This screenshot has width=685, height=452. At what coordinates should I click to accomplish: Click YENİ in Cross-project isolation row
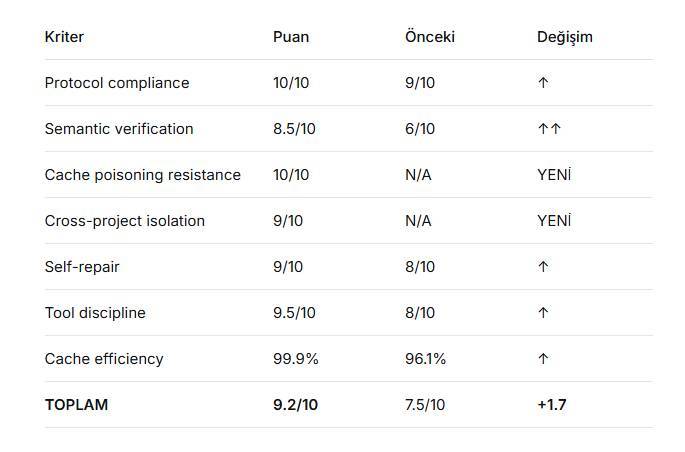[554, 221]
